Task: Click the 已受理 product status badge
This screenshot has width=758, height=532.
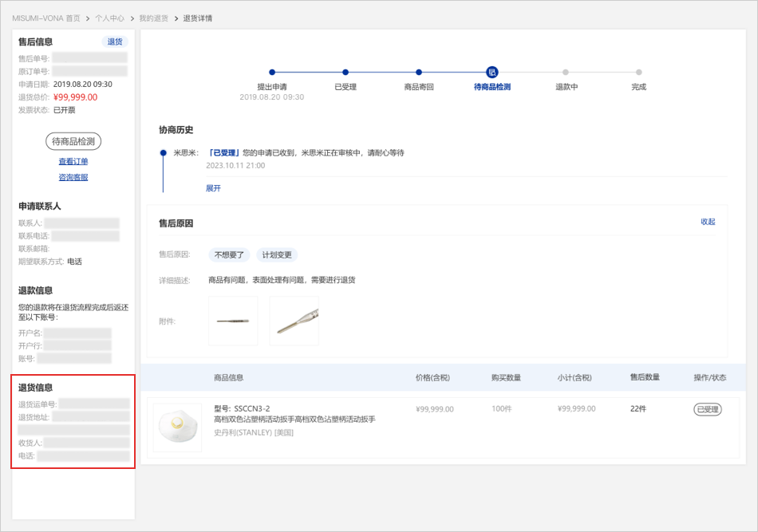Action: point(707,409)
